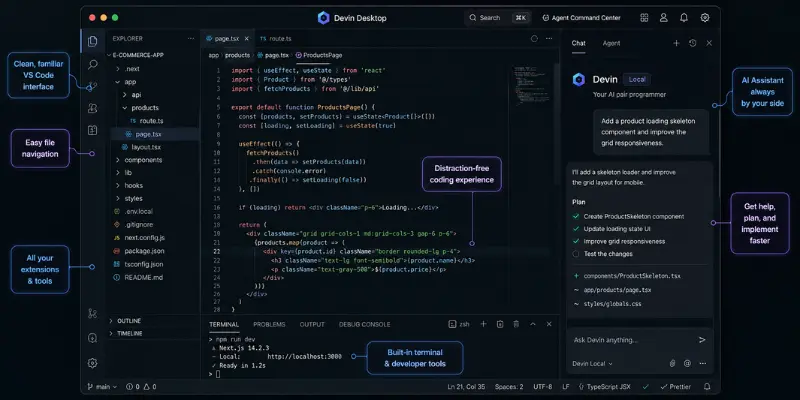800x400 pixels.
Task: Open the Explorer panel more actions menu
Action: point(191,39)
